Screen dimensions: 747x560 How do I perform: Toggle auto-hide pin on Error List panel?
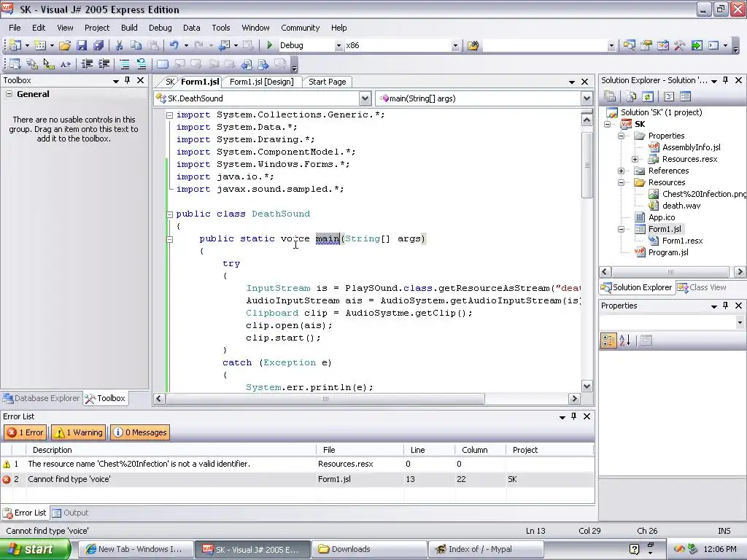tap(574, 416)
